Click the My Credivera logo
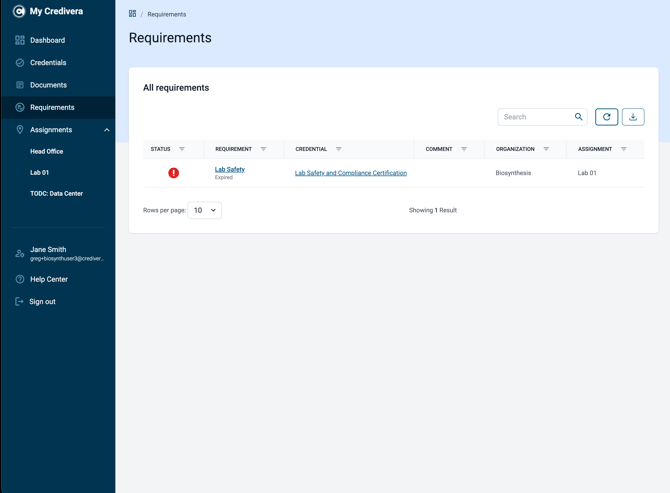 pyautogui.click(x=48, y=11)
